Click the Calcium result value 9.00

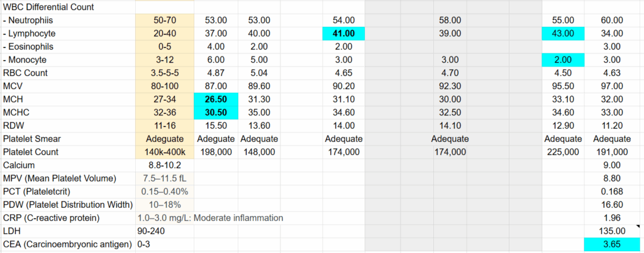pyautogui.click(x=612, y=165)
